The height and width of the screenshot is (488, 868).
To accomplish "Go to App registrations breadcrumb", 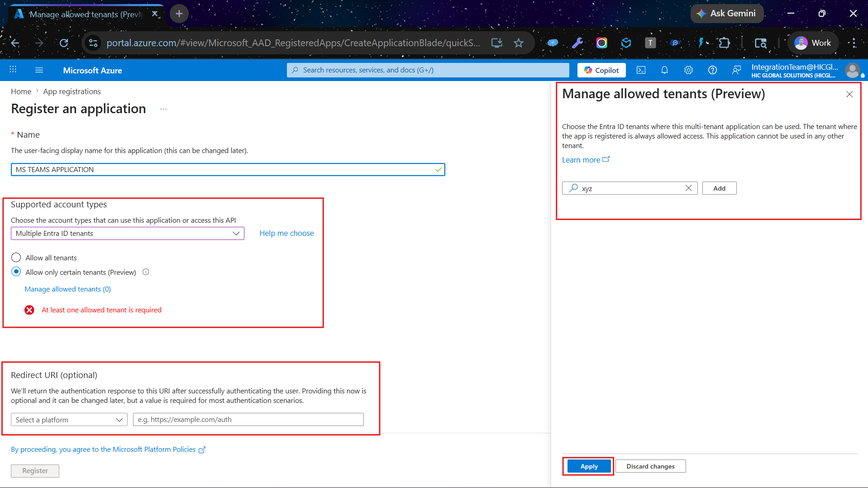I will (72, 91).
